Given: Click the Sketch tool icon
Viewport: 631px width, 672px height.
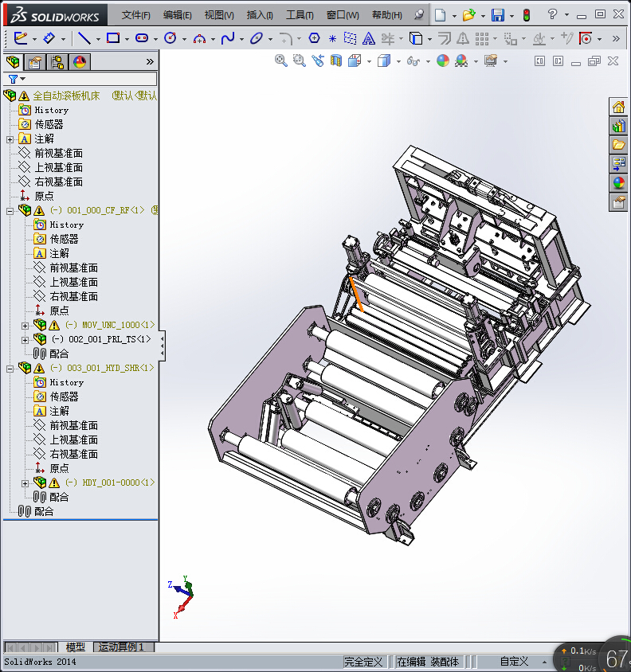Looking at the screenshot, I should tap(20, 38).
